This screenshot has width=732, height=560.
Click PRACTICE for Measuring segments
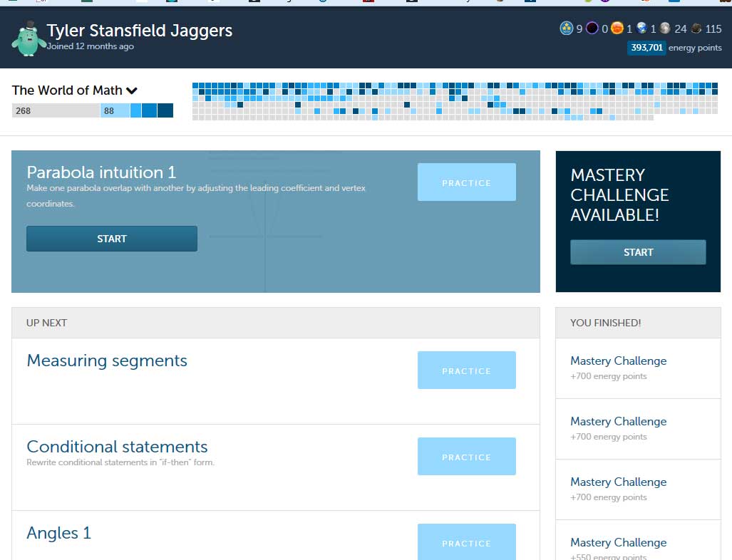click(466, 370)
